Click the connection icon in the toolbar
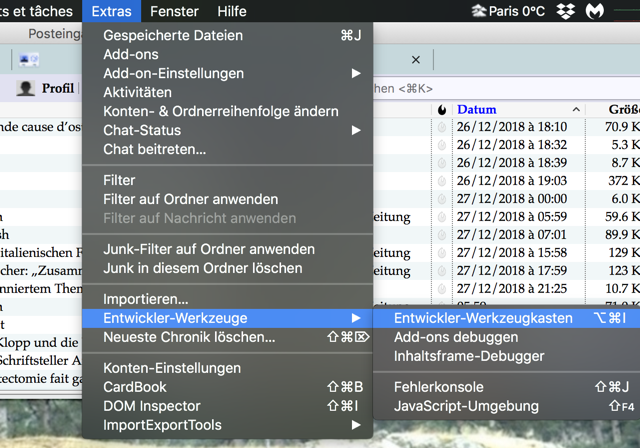 pos(29,60)
